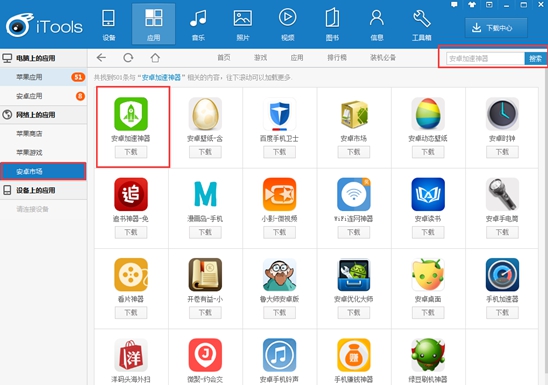This screenshot has height=385, width=548.
Task: Collapse the 电脑上的应用 sidebar group
Action: coord(43,58)
